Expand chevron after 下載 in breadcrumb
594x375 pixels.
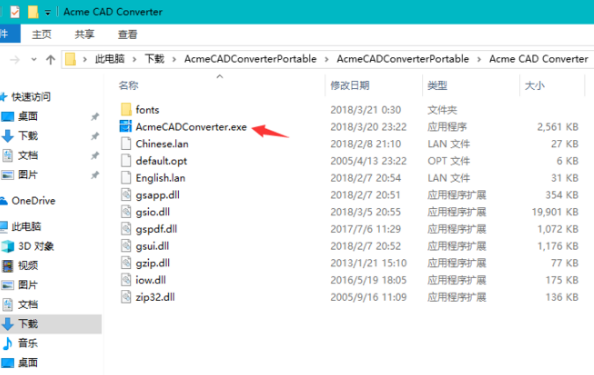(x=174, y=59)
